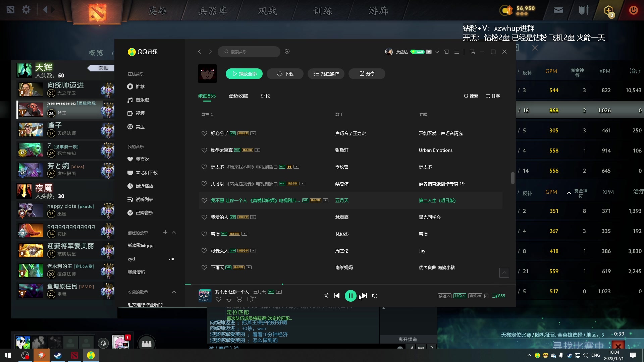This screenshot has height=362, width=644.
Task: Open playback speed menu 倍速
Action: click(444, 296)
